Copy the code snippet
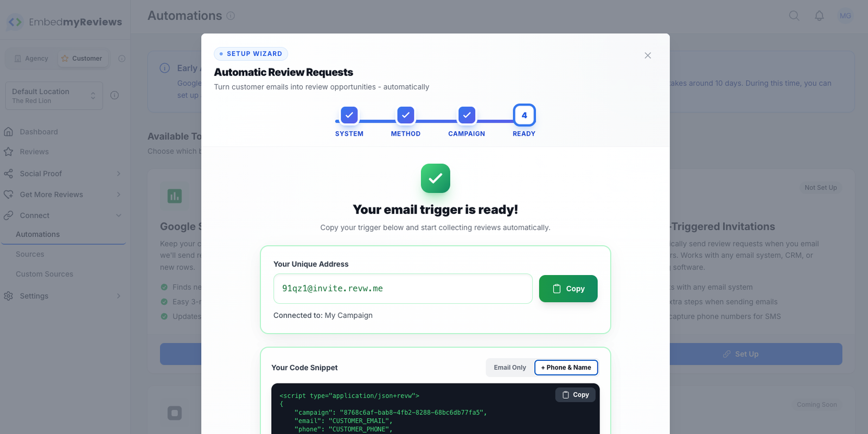The height and width of the screenshot is (434, 868). 575,395
